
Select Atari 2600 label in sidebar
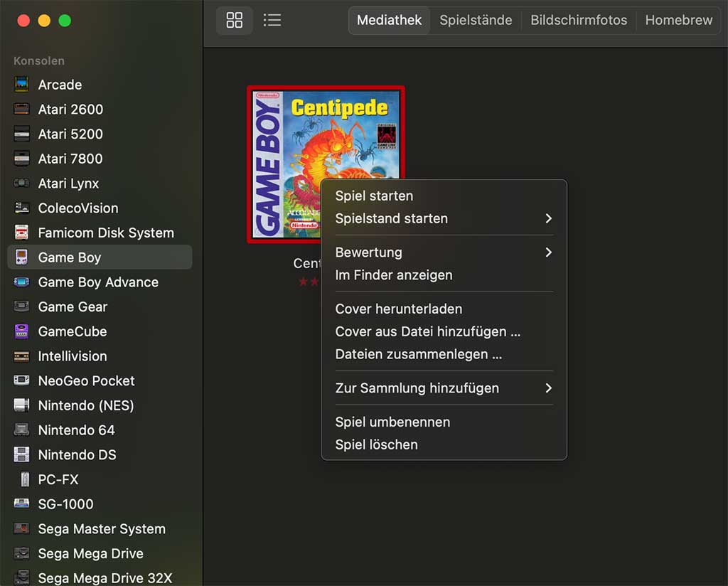[x=70, y=109]
